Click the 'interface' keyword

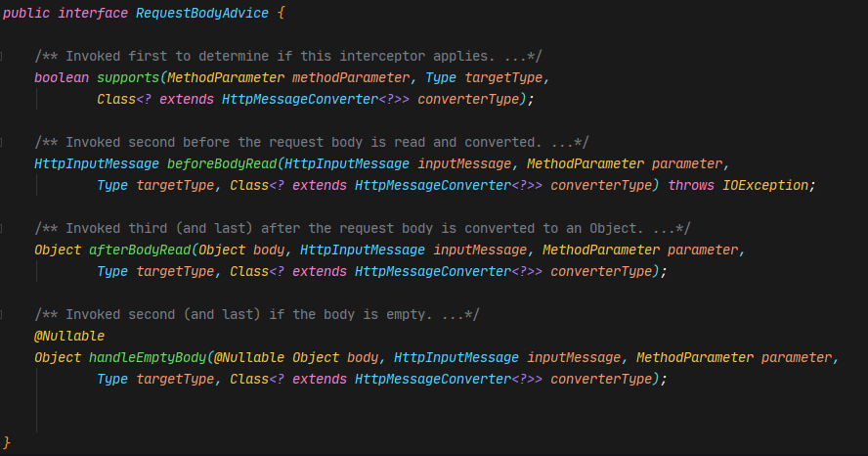pyautogui.click(x=93, y=14)
